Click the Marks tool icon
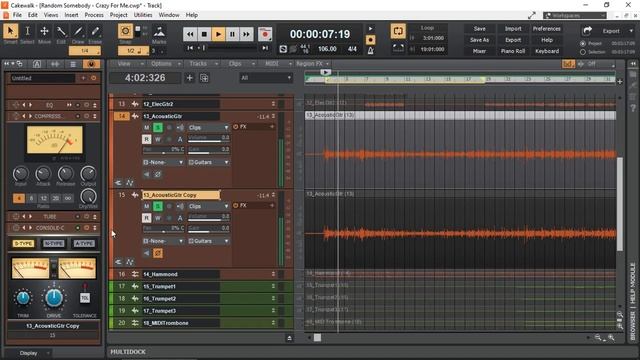The width and height of the screenshot is (640, 360). tap(159, 32)
